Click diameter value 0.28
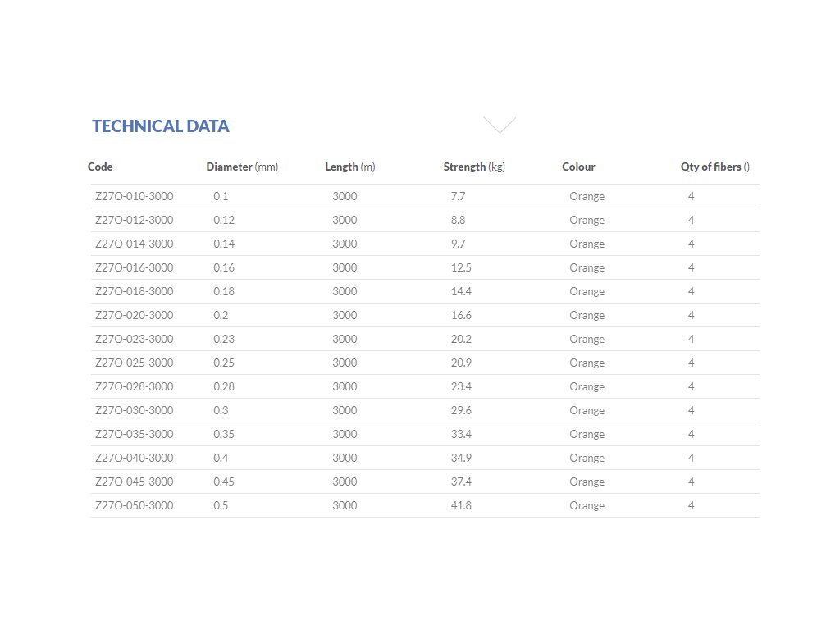Viewport: 840px width, 630px height. pos(224,386)
